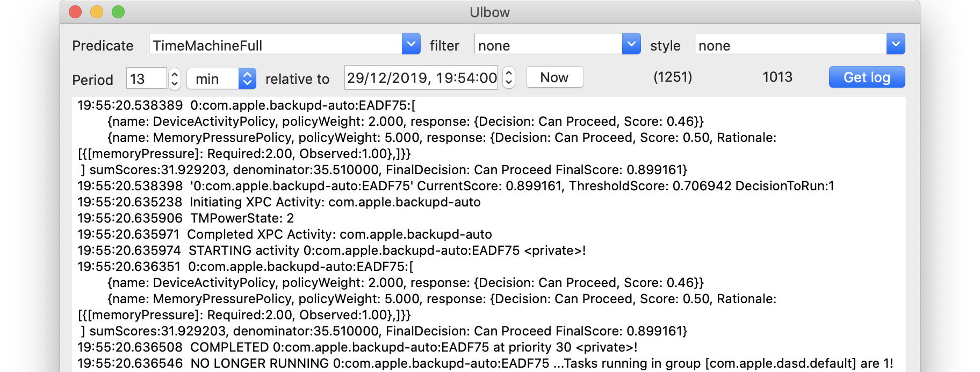This screenshot has height=372, width=980.
Task: Click the Initiating XPC Activity log entry
Action: point(279,202)
